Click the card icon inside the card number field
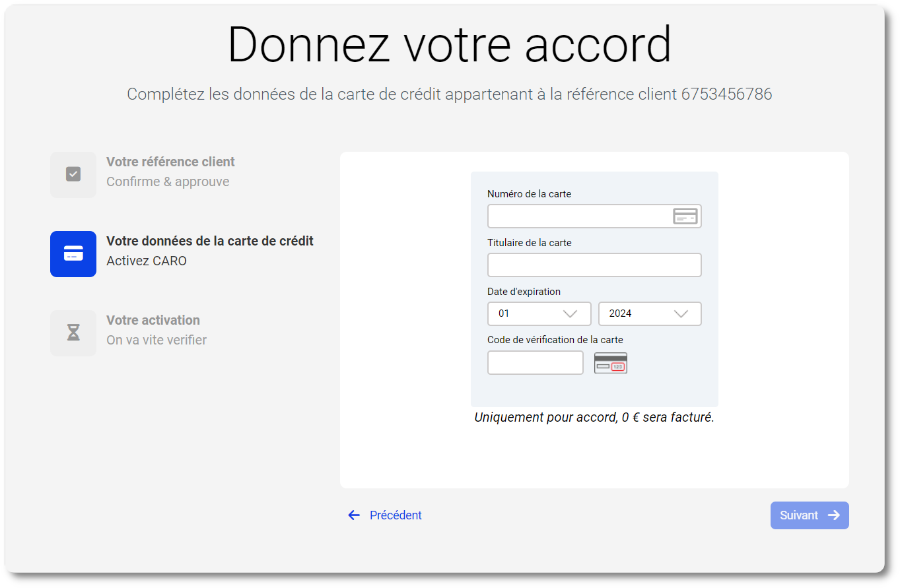Viewport: 900px width, 588px height. pos(685,216)
